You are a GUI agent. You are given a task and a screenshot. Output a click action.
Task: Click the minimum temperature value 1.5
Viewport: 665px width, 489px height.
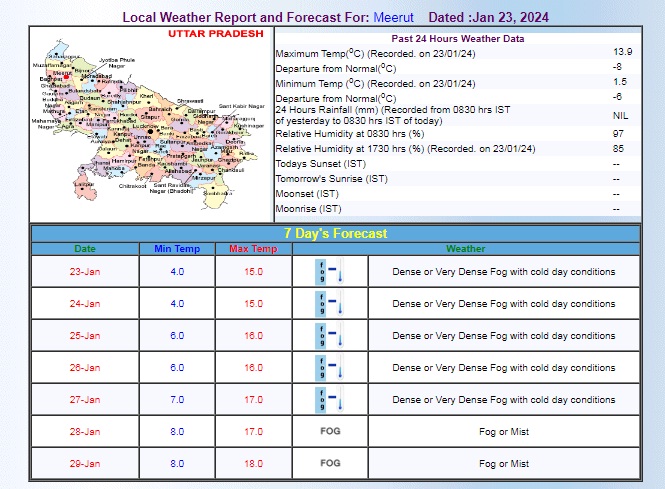click(620, 82)
